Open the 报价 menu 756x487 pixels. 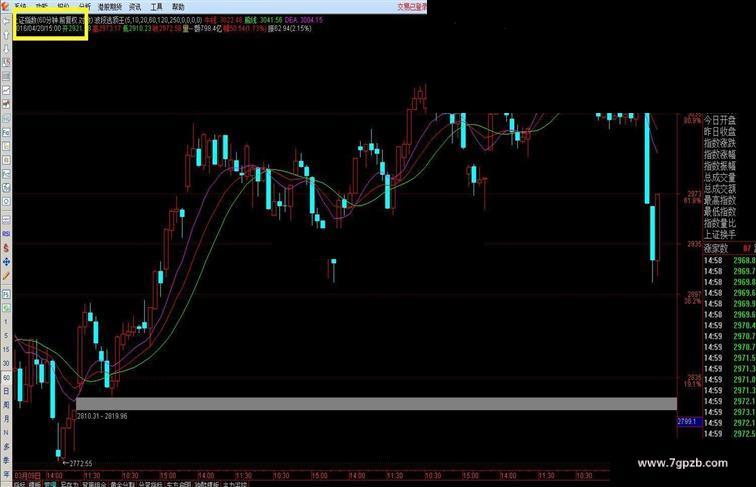[x=63, y=6]
